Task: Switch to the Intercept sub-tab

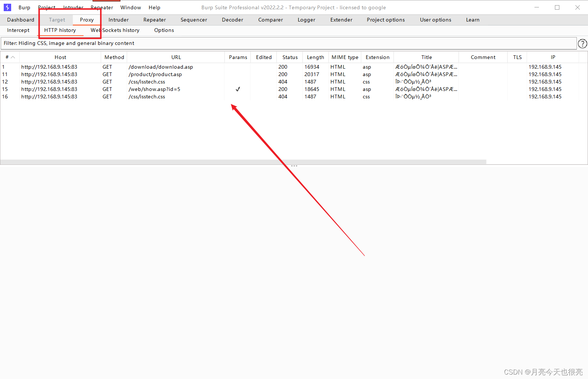Action: click(18, 30)
